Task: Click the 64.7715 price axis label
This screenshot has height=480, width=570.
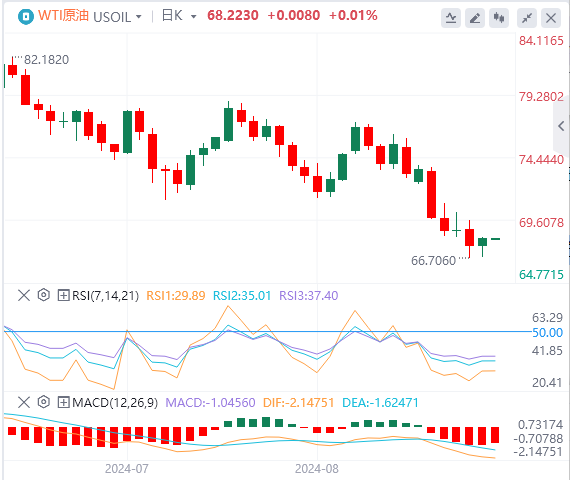Action: point(541,275)
